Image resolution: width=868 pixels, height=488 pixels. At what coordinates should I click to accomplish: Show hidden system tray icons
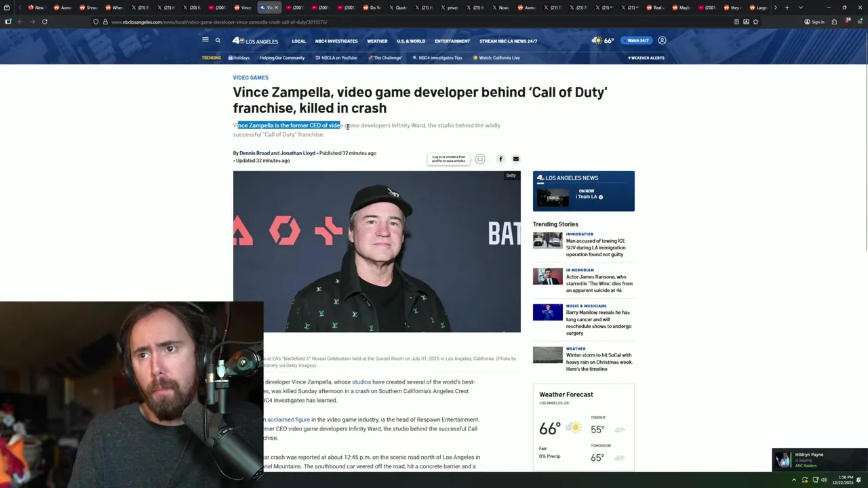point(794,480)
